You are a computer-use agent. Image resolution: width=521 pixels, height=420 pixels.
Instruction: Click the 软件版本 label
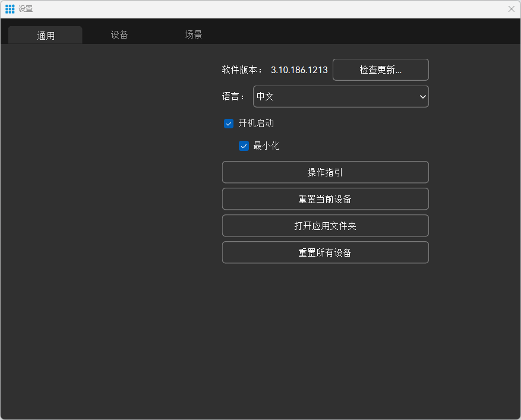242,70
